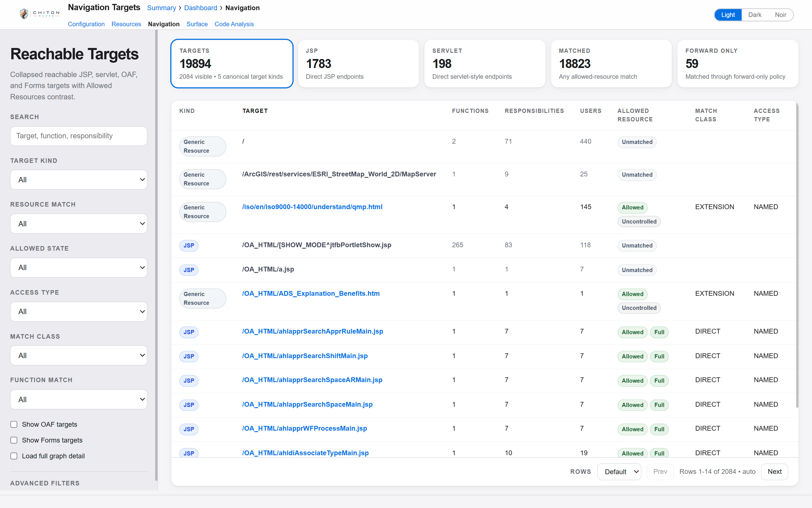This screenshot has height=508, width=812.
Task: Sort by Target column header
Action: coord(255,111)
